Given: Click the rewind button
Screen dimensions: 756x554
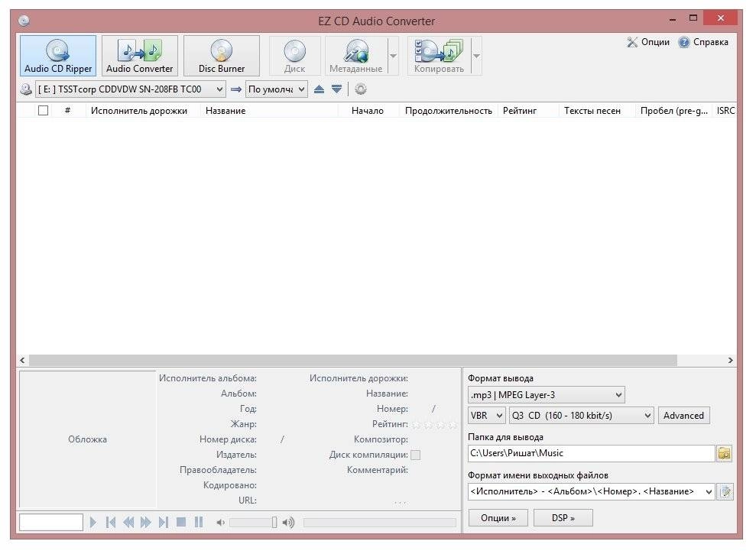Looking at the screenshot, I should click(x=128, y=522).
